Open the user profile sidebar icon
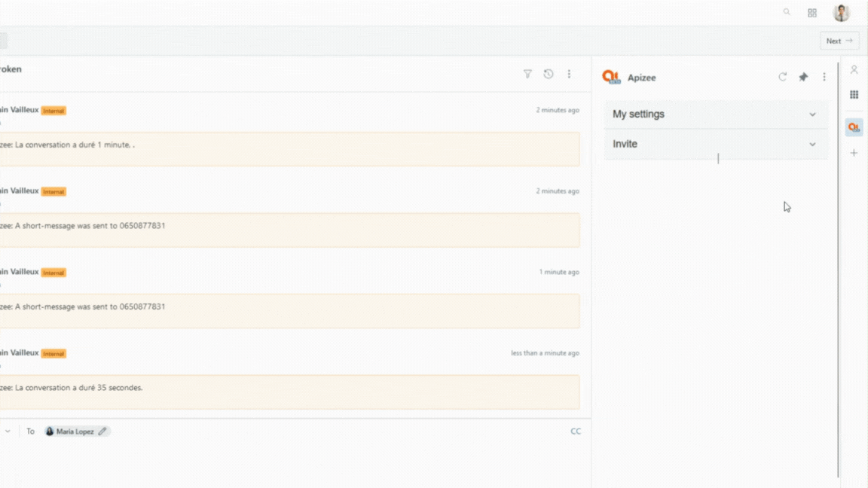 click(x=854, y=70)
